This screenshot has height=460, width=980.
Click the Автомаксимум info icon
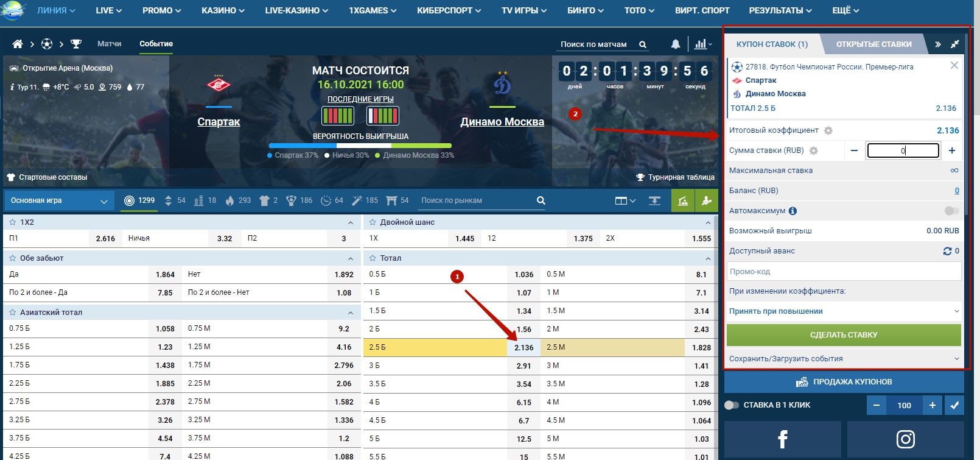793,211
